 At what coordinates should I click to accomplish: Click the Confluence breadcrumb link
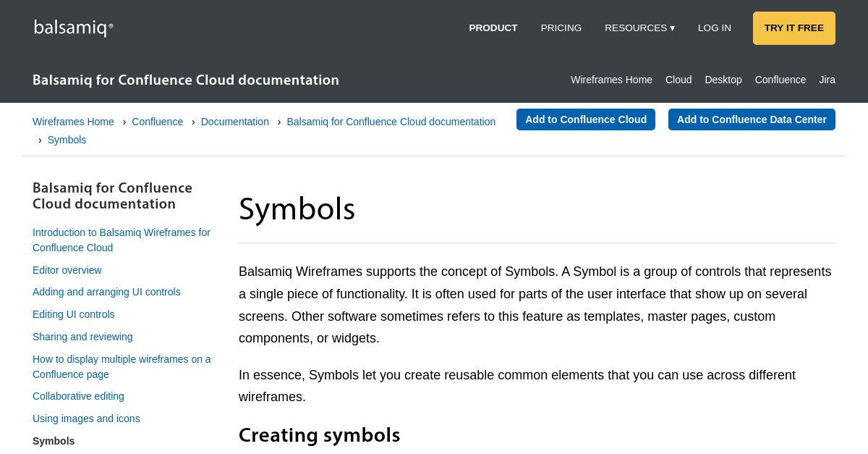(158, 122)
